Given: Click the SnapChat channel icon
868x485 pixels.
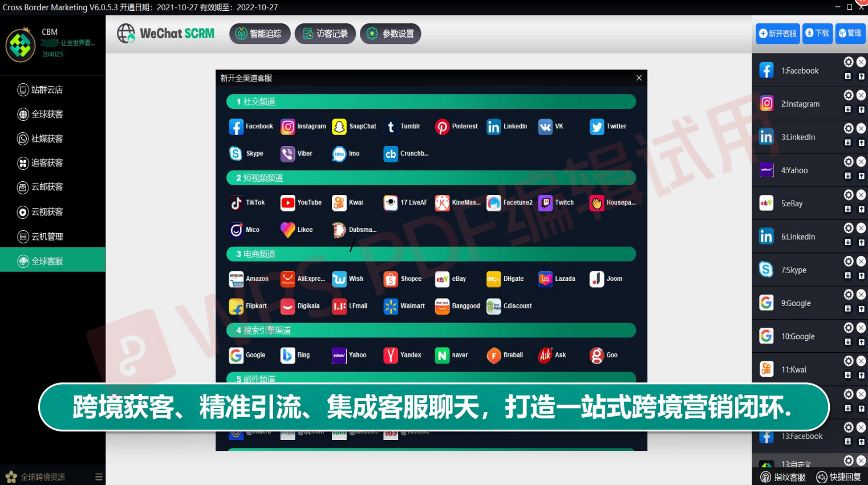Looking at the screenshot, I should [339, 127].
